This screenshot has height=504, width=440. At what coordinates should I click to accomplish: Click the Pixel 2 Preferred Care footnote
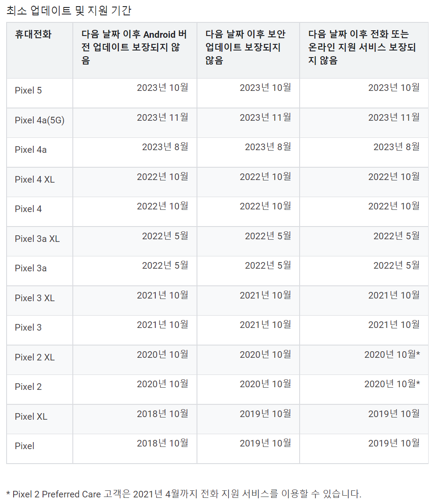click(x=184, y=494)
